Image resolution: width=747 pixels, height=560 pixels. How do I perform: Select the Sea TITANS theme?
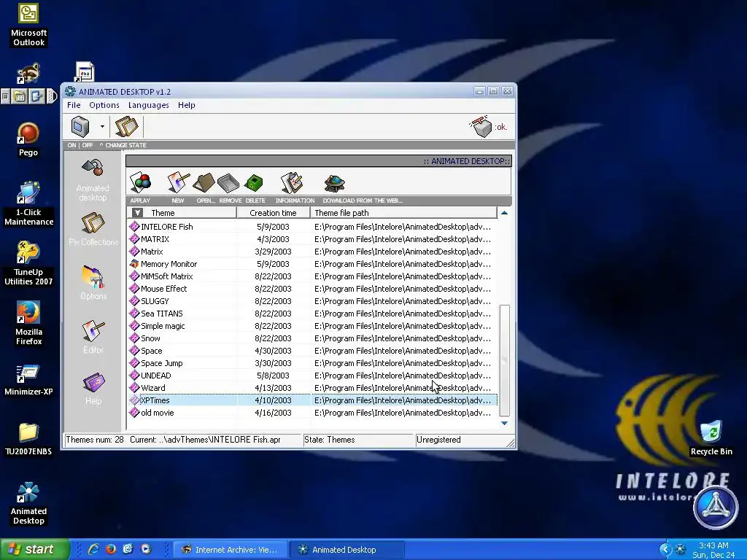[312, 314]
